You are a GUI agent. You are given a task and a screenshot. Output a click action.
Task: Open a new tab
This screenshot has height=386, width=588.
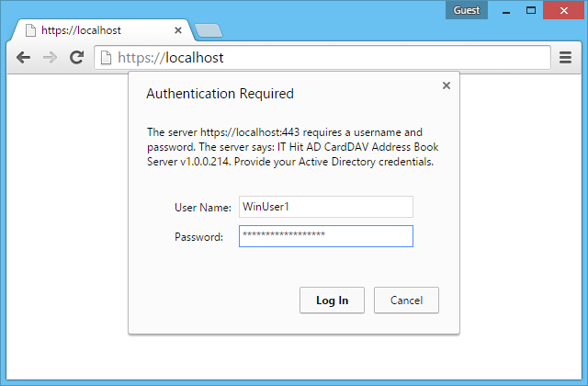point(209,30)
